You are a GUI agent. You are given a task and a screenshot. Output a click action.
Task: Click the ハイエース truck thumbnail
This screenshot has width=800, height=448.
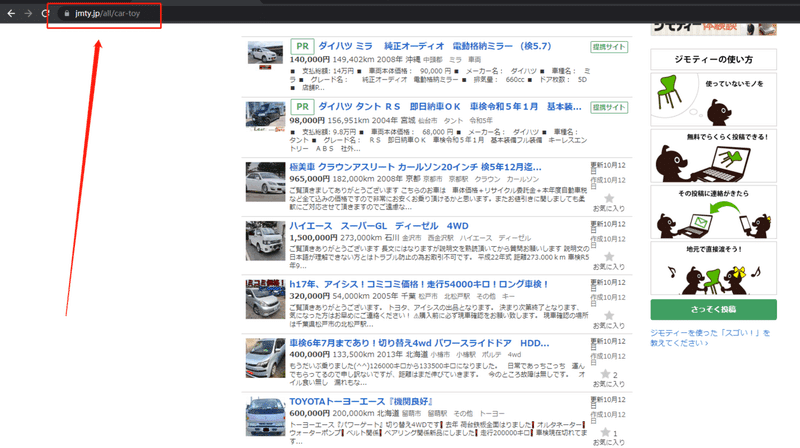265,240
